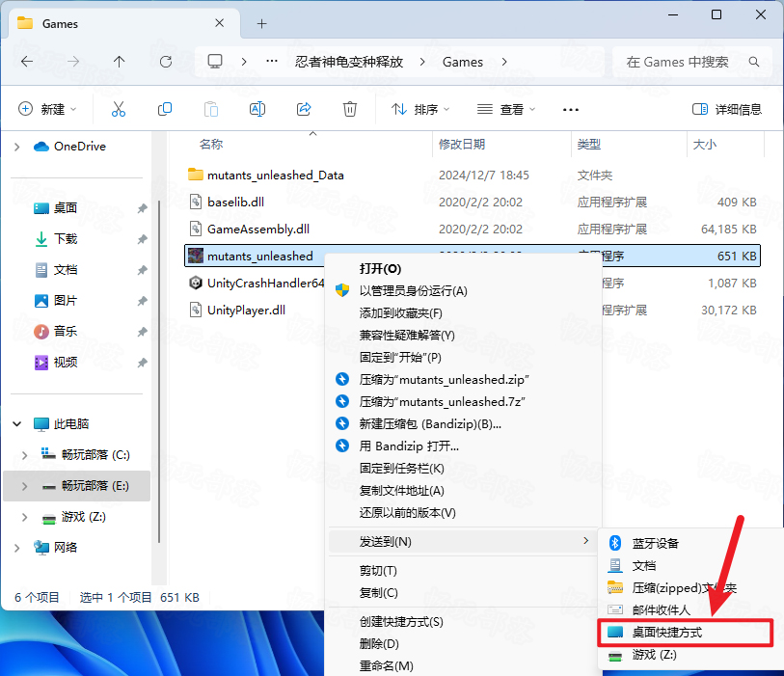Select 固定到任务栏(K) menu entry
Viewport: 784px width, 676px height.
[x=465, y=468]
